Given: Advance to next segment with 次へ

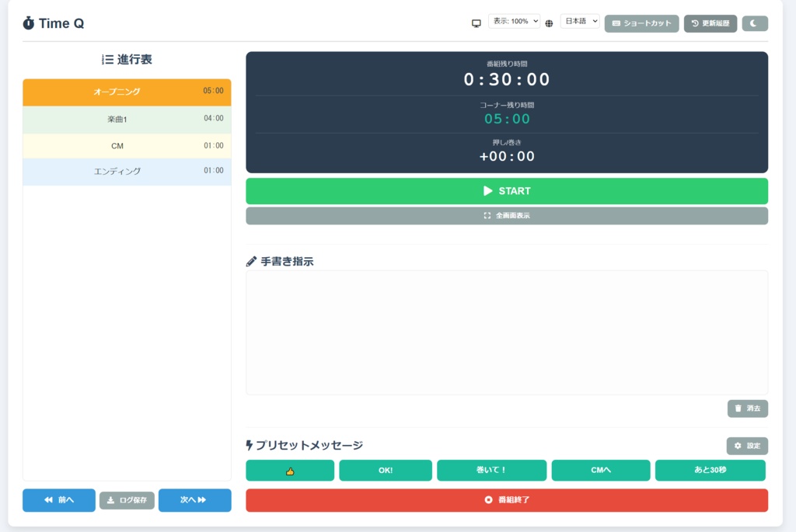Looking at the screenshot, I should (x=194, y=500).
